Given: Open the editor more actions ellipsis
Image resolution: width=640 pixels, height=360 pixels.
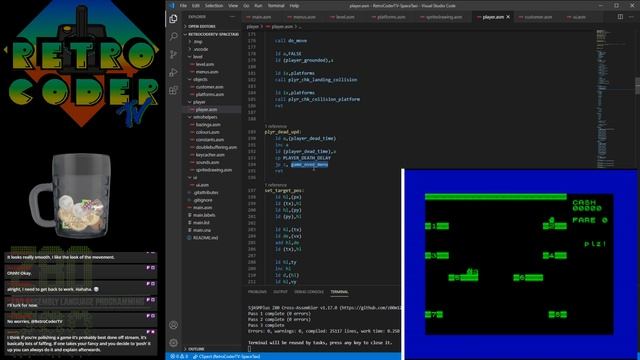Looking at the screenshot, I should pos(632,17).
